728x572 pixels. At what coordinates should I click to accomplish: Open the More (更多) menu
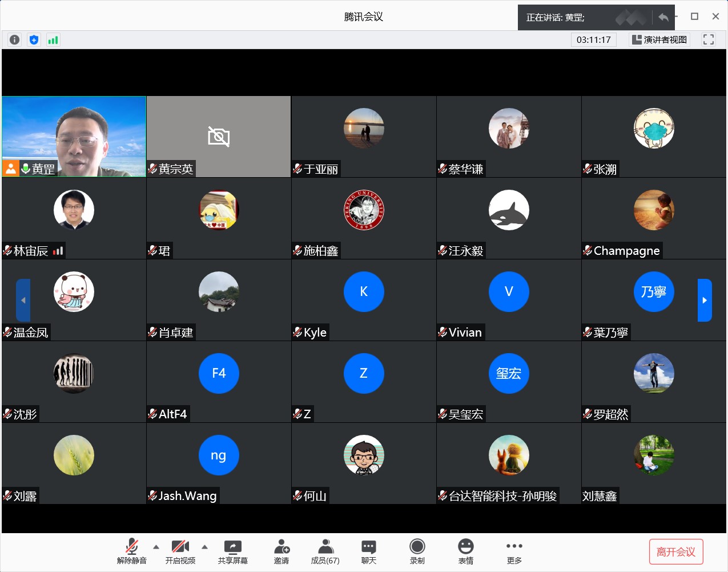(x=514, y=552)
